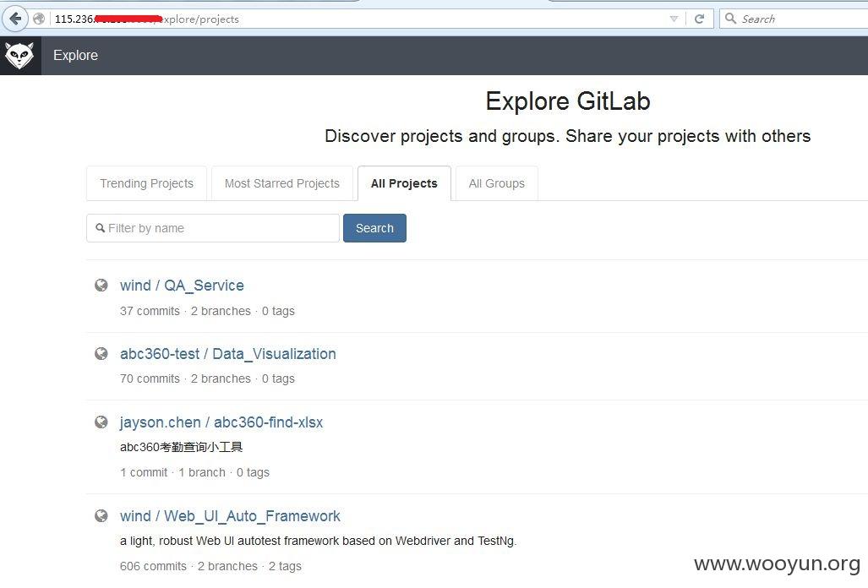
Task: Click public globe icon beside QA_Service
Action: pos(101,285)
